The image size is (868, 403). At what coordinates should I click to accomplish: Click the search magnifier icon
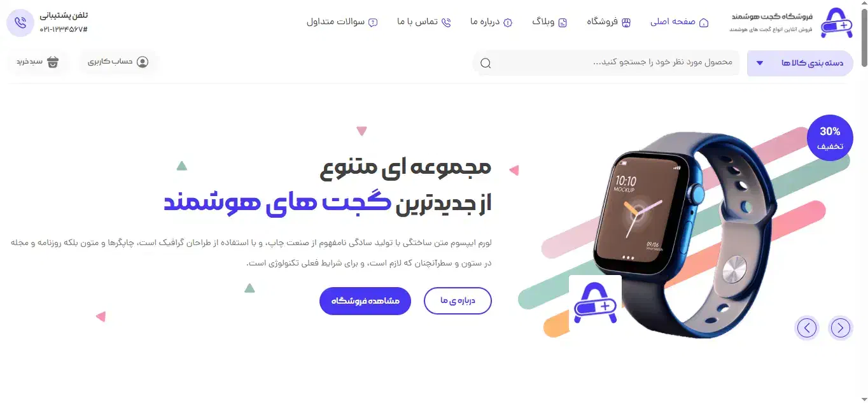(486, 63)
